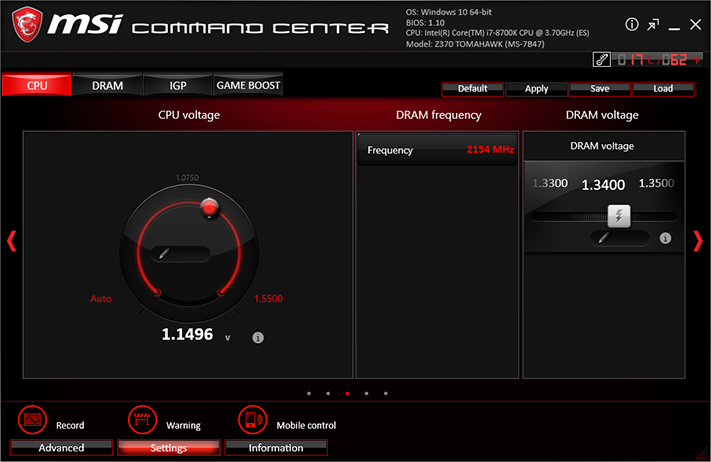Click the Record label

70,425
